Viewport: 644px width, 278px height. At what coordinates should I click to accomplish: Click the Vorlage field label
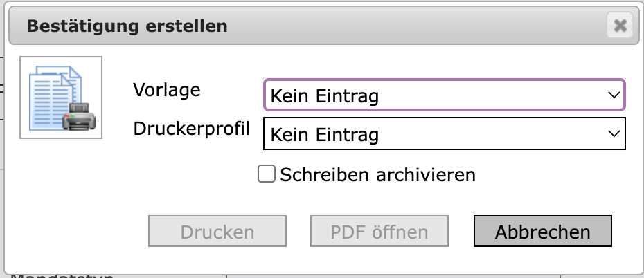(x=166, y=89)
